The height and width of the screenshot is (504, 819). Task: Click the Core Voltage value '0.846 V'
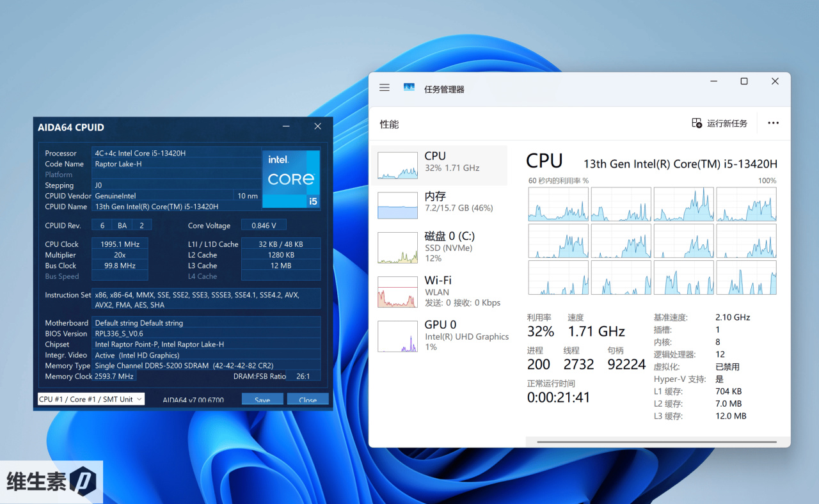click(x=264, y=225)
